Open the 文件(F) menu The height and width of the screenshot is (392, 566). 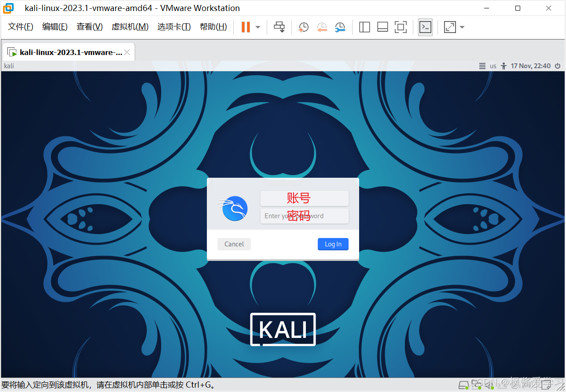point(21,27)
